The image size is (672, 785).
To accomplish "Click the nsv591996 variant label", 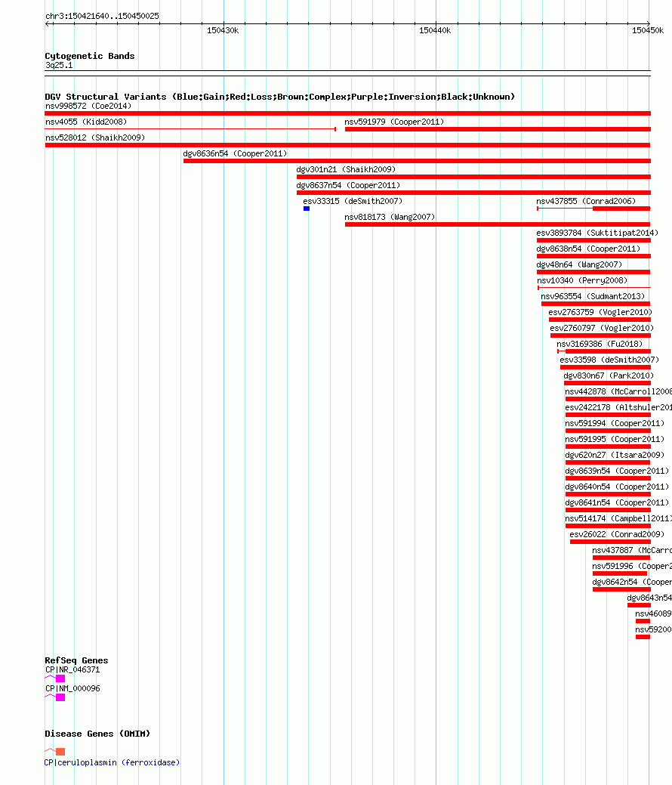I will pos(632,566).
